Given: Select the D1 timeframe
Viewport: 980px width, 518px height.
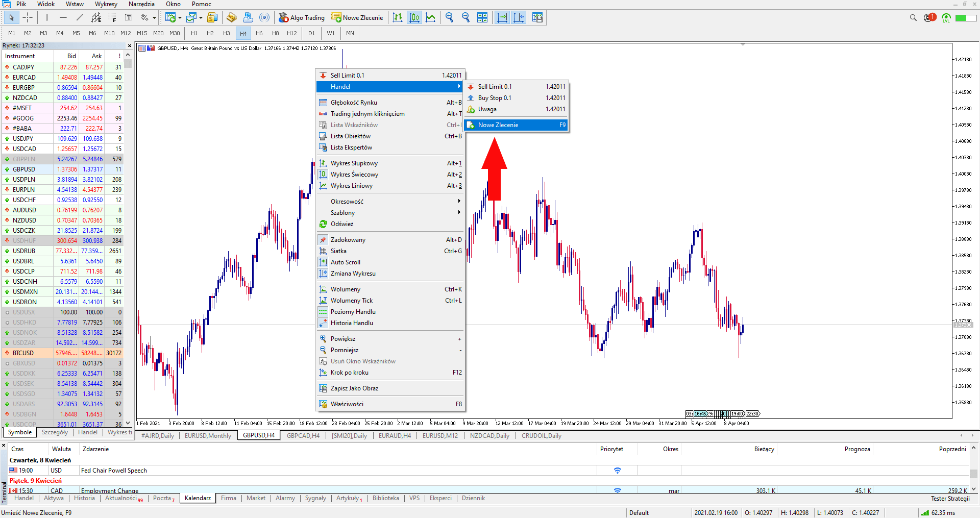Looking at the screenshot, I should click(x=311, y=33).
